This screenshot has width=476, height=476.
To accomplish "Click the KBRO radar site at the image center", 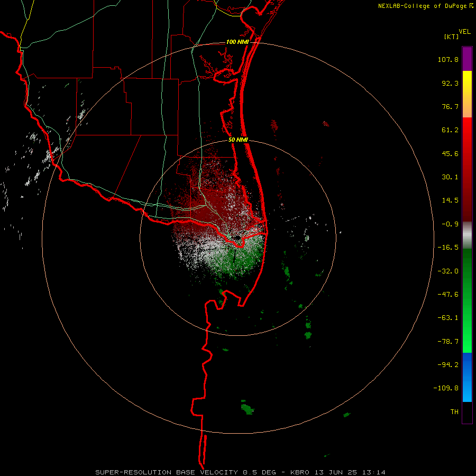I will (237, 237).
